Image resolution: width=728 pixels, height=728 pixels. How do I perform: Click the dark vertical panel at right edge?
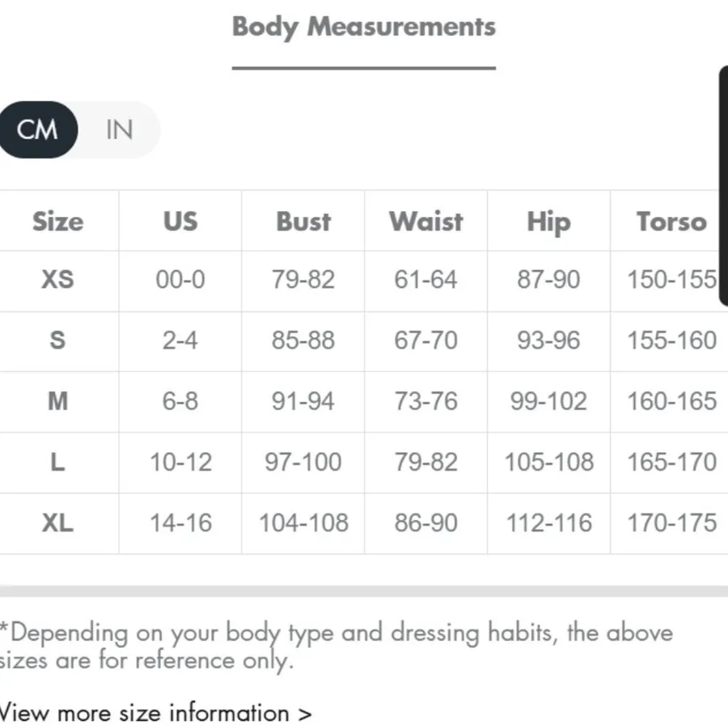723,186
